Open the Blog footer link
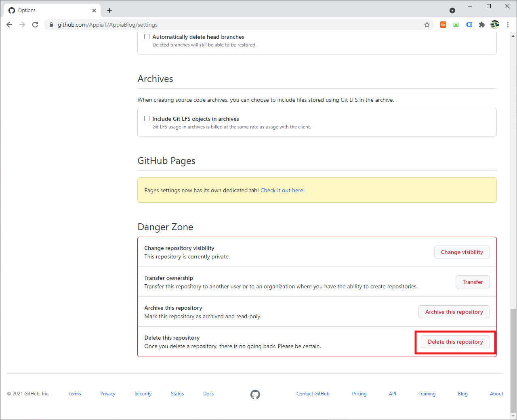517x420 pixels. [x=463, y=394]
